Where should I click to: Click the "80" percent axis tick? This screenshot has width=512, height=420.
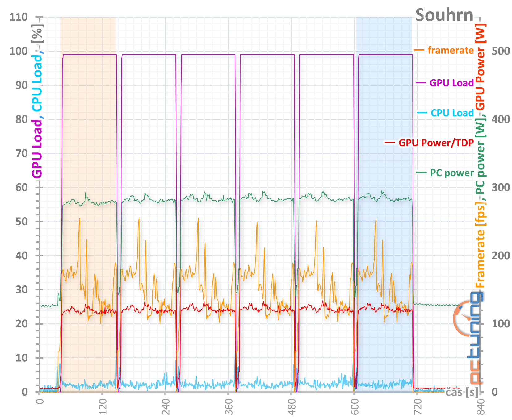(x=22, y=119)
